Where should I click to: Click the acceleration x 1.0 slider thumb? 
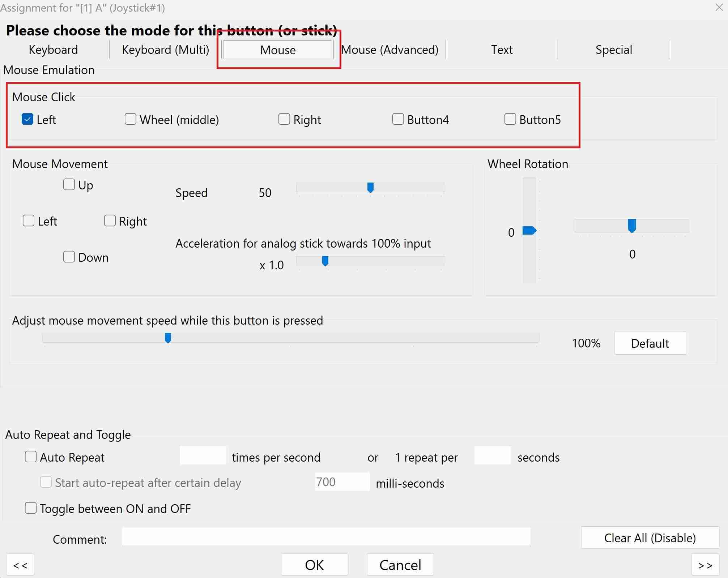(325, 261)
